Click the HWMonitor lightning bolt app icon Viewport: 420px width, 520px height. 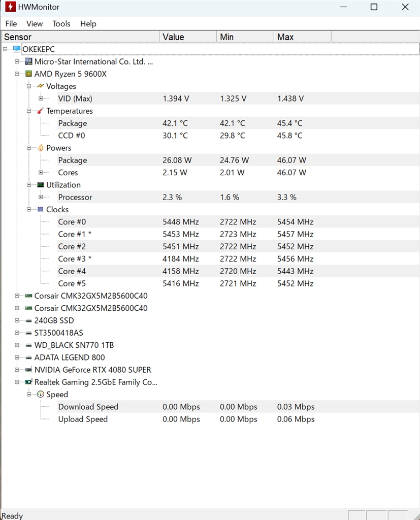(10, 7)
